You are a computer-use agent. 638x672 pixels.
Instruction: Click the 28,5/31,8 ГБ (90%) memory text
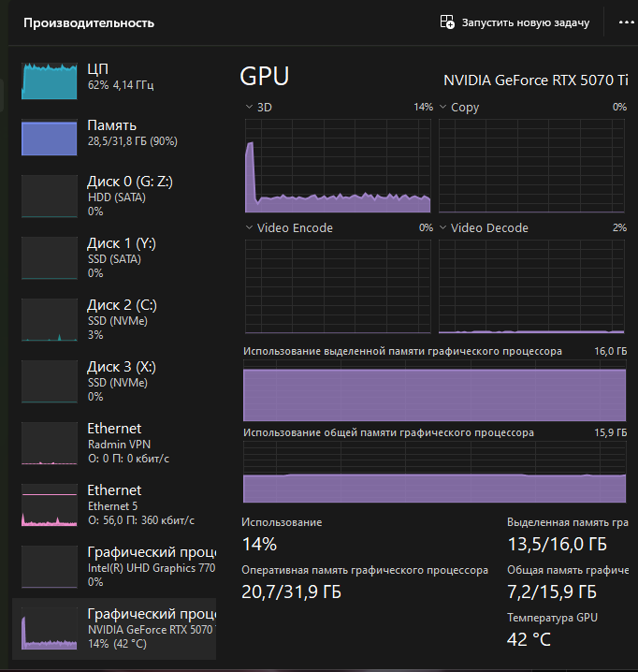tap(133, 141)
